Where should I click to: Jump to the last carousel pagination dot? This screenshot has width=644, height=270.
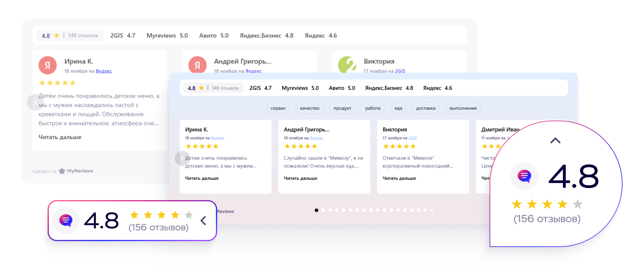tap(432, 210)
